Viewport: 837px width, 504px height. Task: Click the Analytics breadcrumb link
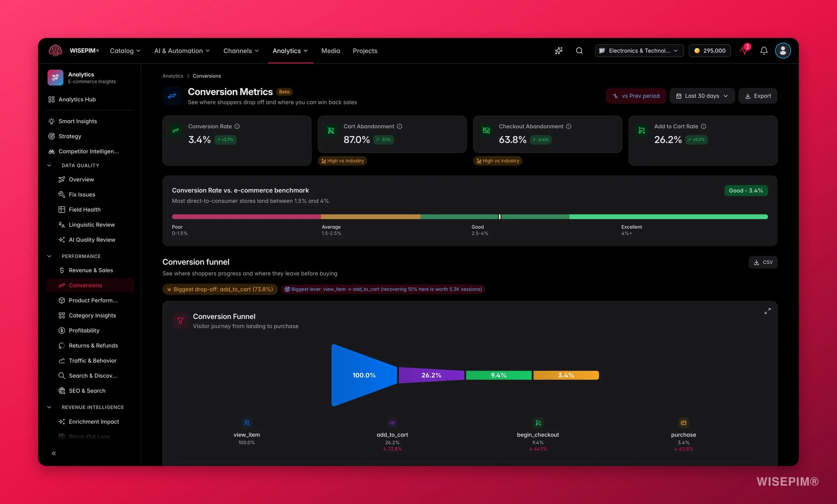click(173, 76)
